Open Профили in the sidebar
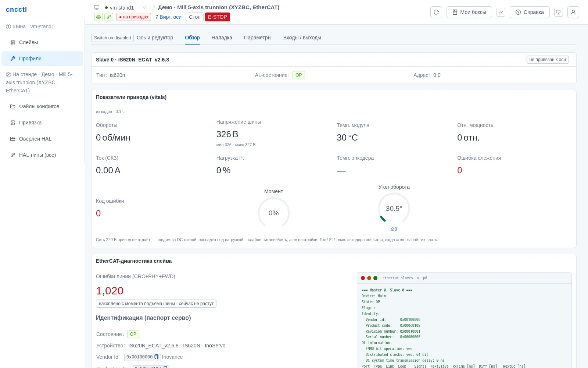588x368 pixels. tap(42, 59)
